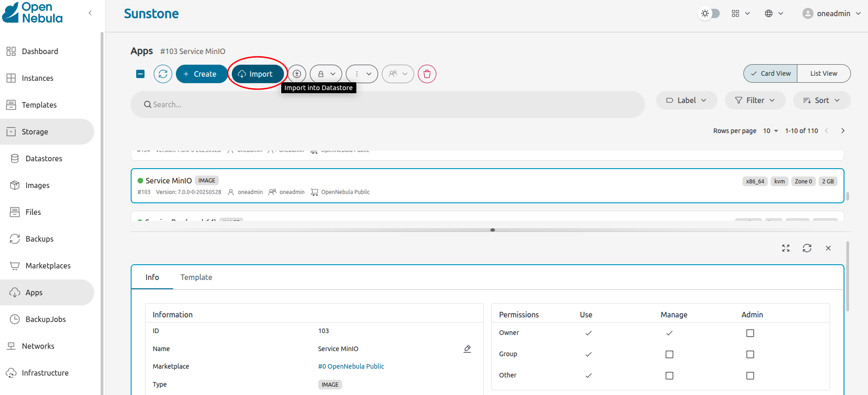Click the download app icon button
The width and height of the screenshot is (868, 395).
297,74
